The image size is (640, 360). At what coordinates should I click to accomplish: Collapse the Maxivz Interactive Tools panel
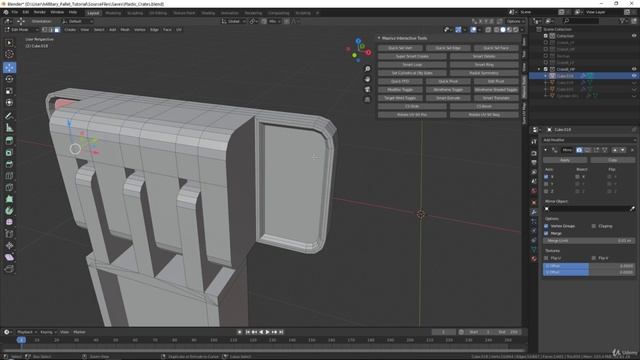[x=379, y=38]
